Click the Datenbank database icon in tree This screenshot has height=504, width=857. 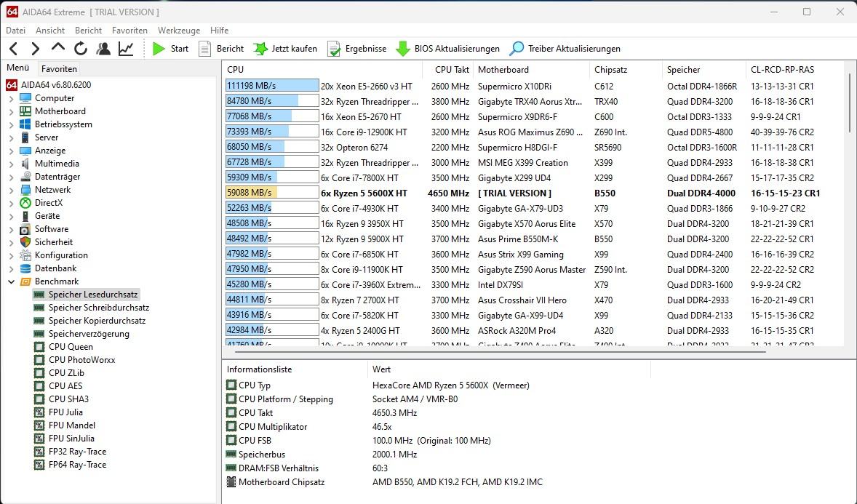(x=25, y=268)
